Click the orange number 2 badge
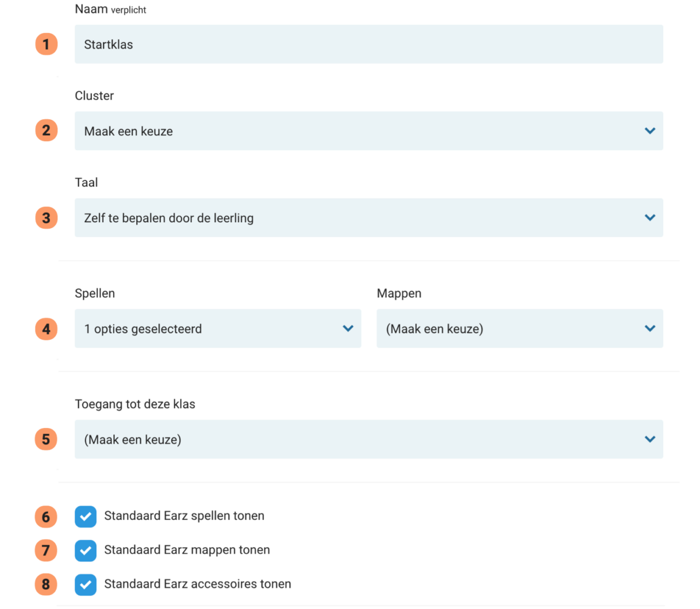 (46, 131)
